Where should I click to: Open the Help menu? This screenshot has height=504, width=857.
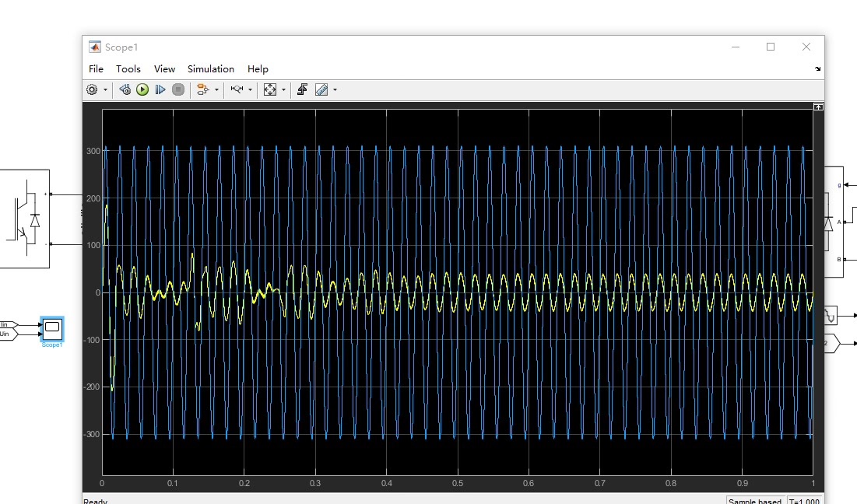click(258, 68)
